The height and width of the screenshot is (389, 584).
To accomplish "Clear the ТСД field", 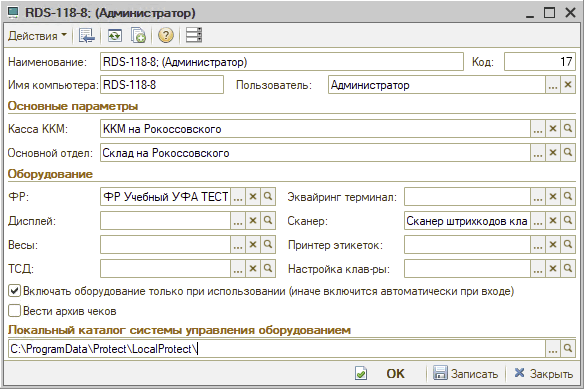I will point(253,269).
